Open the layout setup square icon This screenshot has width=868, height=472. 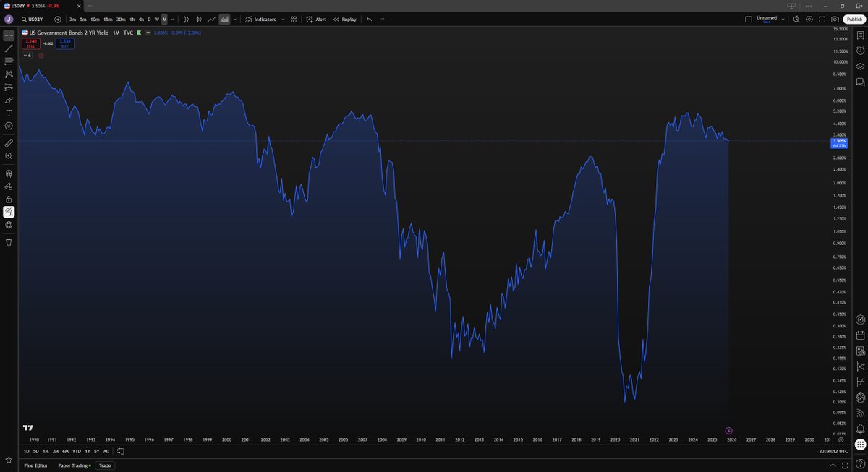click(749, 20)
